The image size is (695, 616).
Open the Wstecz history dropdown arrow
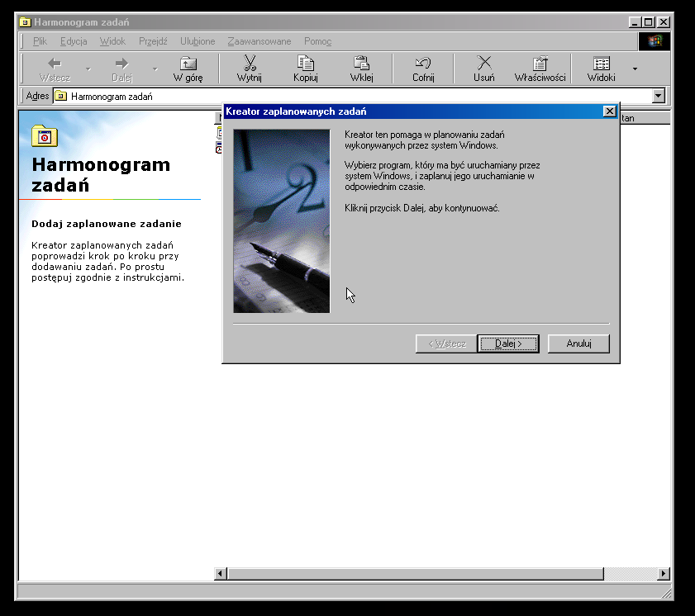[88, 69]
